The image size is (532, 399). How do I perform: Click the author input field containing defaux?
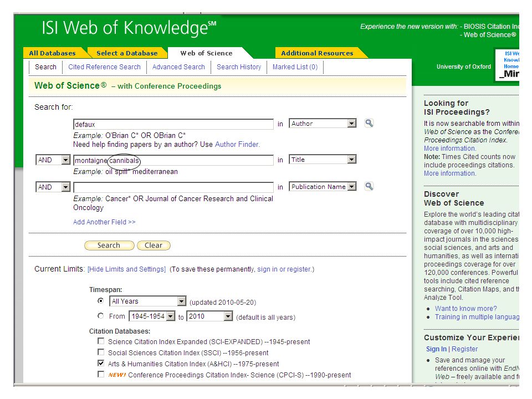[x=173, y=124]
